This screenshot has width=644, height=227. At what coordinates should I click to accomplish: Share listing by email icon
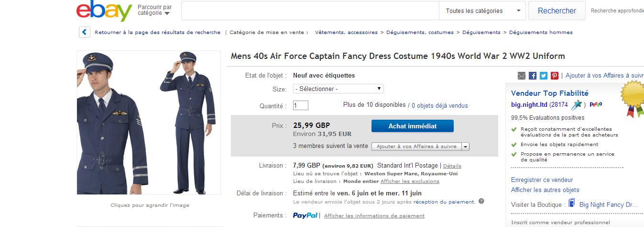[x=522, y=76]
